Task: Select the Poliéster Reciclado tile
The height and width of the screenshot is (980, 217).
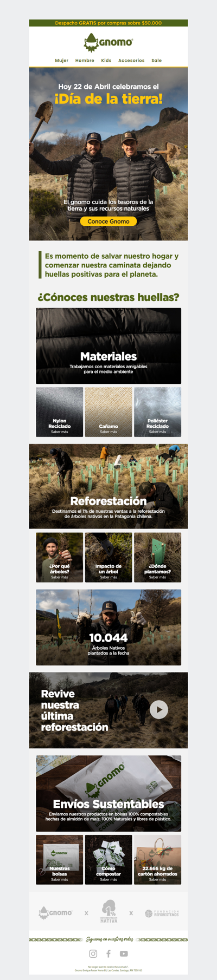Action: click(x=157, y=412)
